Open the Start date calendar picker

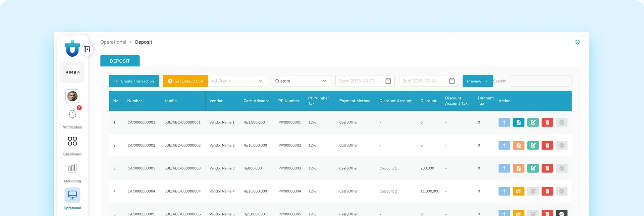[x=388, y=81]
